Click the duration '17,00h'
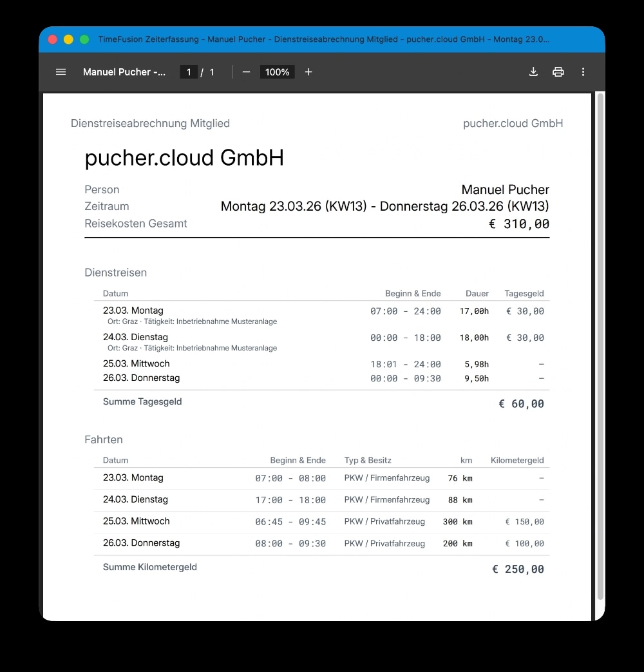 tap(475, 311)
